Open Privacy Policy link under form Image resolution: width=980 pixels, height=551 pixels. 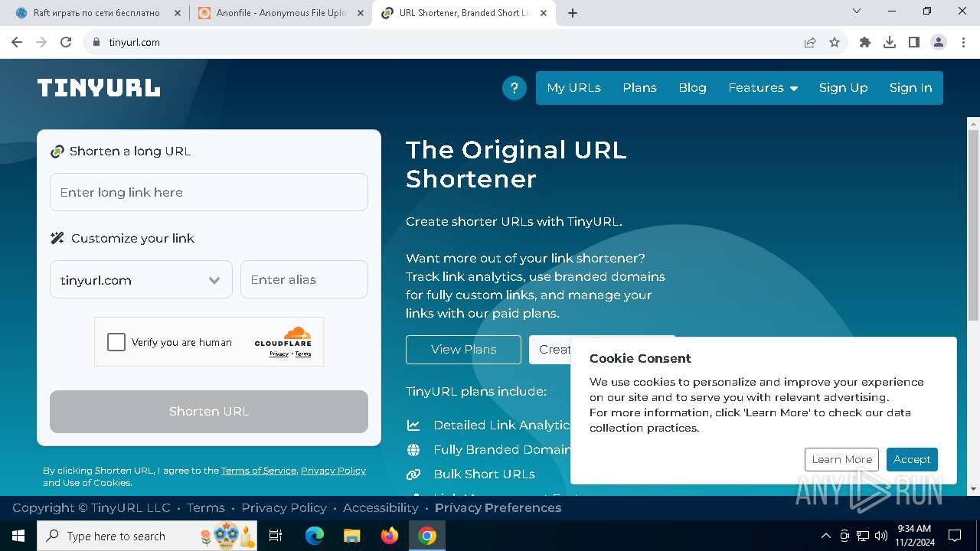333,471
